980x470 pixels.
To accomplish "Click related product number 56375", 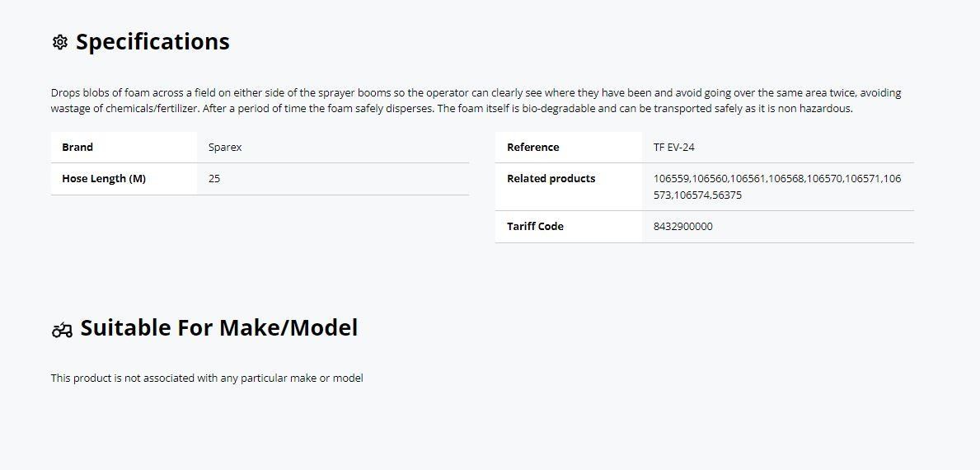I will point(728,195).
